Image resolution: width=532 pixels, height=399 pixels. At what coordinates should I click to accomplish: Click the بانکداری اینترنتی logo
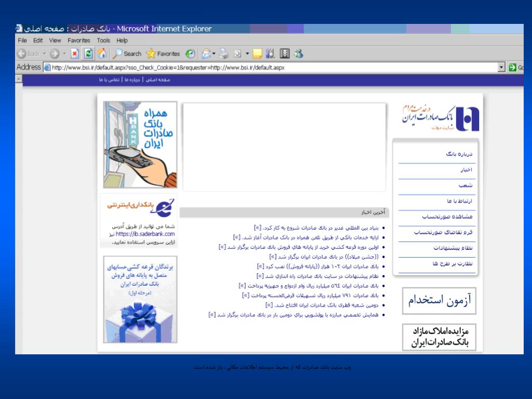tap(140, 207)
